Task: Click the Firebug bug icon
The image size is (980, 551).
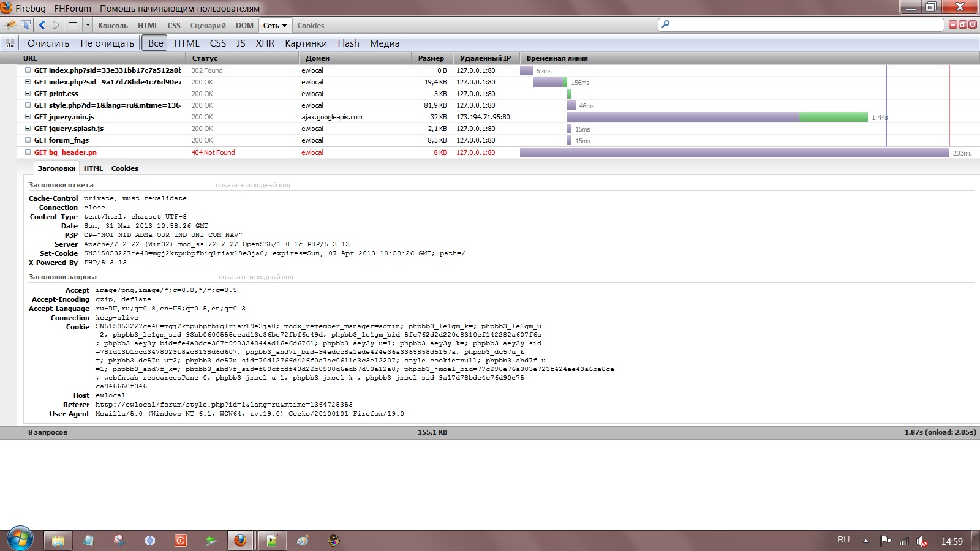Action: pos(10,25)
